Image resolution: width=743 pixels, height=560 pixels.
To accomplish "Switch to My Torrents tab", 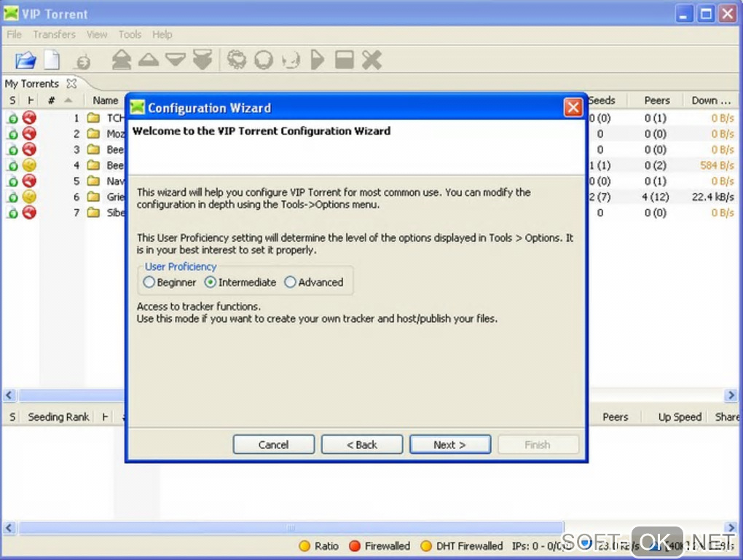I will click(32, 84).
